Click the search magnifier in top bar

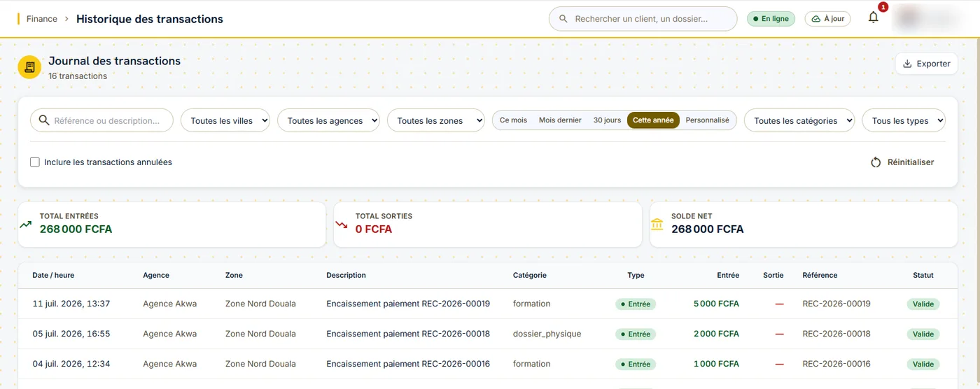563,19
